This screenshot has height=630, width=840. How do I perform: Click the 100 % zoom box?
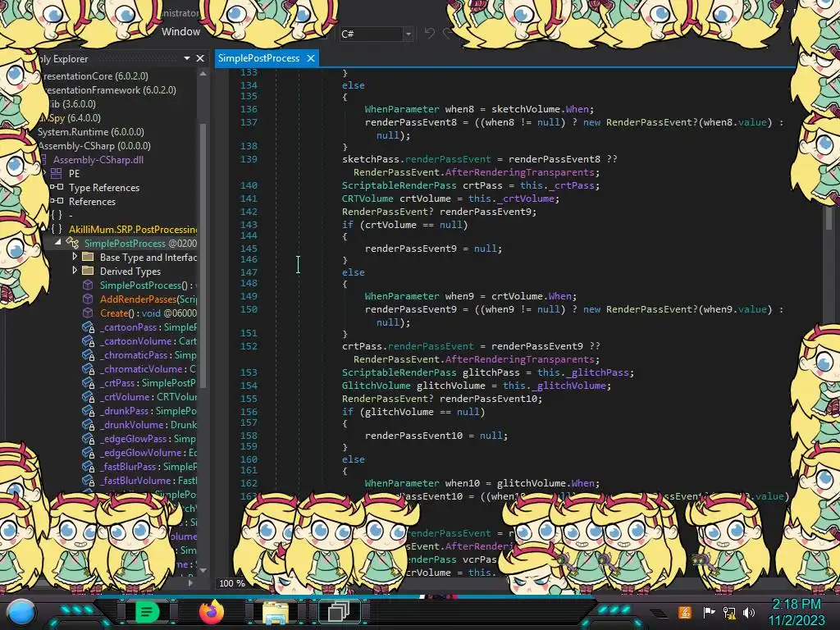232,583
